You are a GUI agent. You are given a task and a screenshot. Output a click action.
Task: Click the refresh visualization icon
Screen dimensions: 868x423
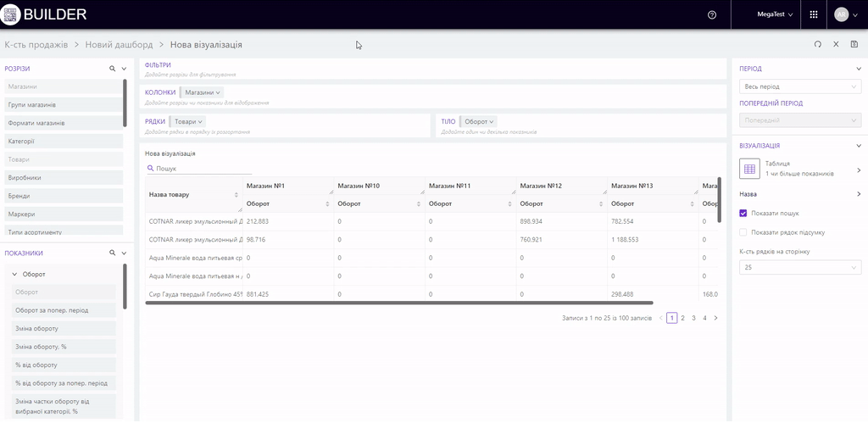pos(817,44)
